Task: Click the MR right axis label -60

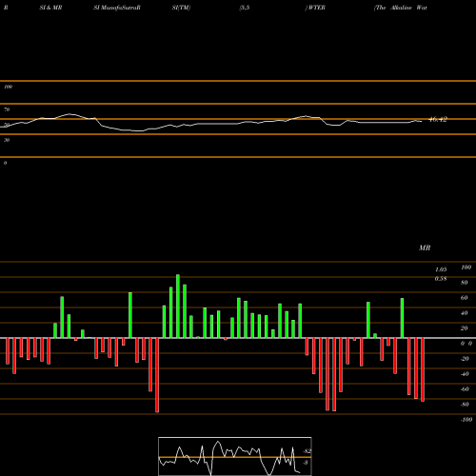Action: [x=465, y=389]
